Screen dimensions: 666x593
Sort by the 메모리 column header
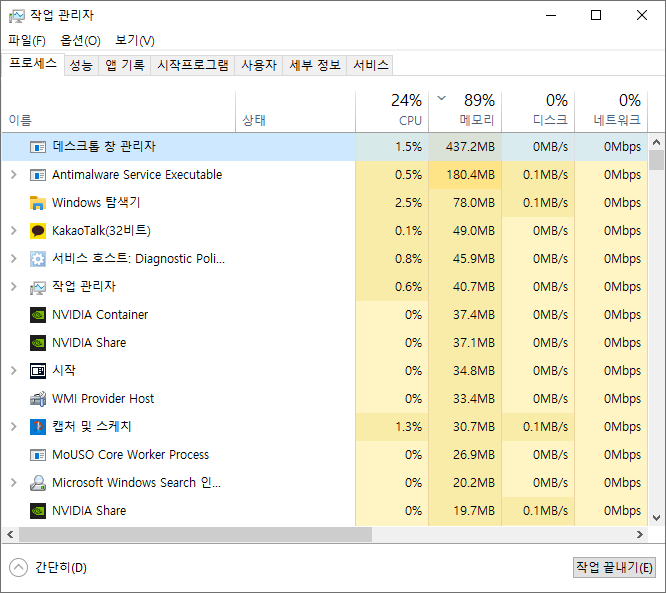click(x=465, y=111)
